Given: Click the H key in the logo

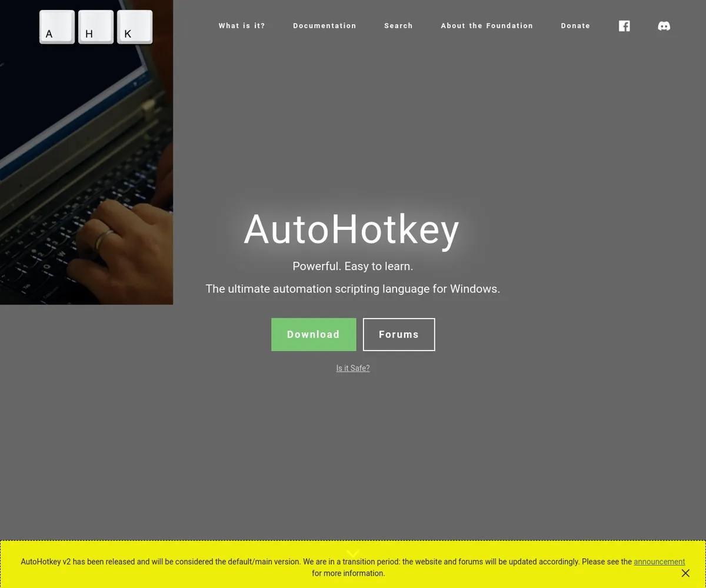Looking at the screenshot, I should 96,27.
